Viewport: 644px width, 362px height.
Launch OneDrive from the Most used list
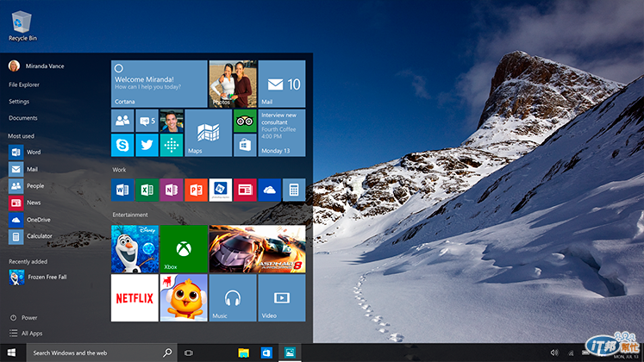[29, 220]
